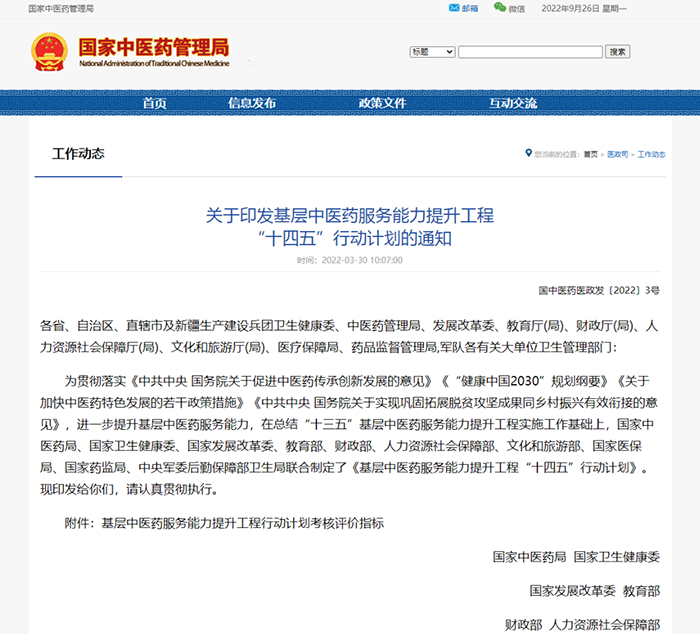
Task: Open the 信息发布 navigation menu item
Action: pos(252,103)
